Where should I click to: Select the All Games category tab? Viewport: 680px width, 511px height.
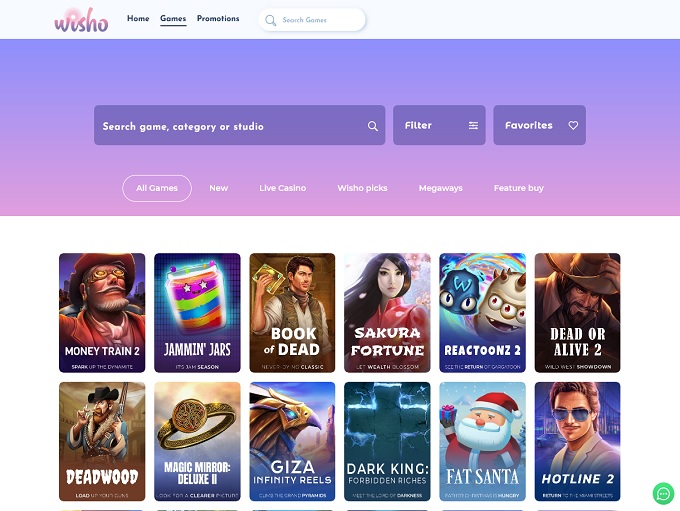coord(157,188)
